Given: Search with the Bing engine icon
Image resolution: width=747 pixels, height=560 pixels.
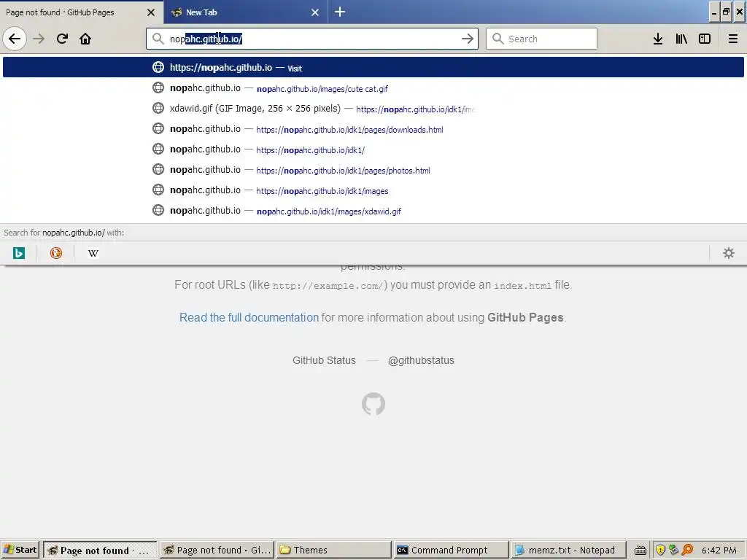Looking at the screenshot, I should click(19, 253).
